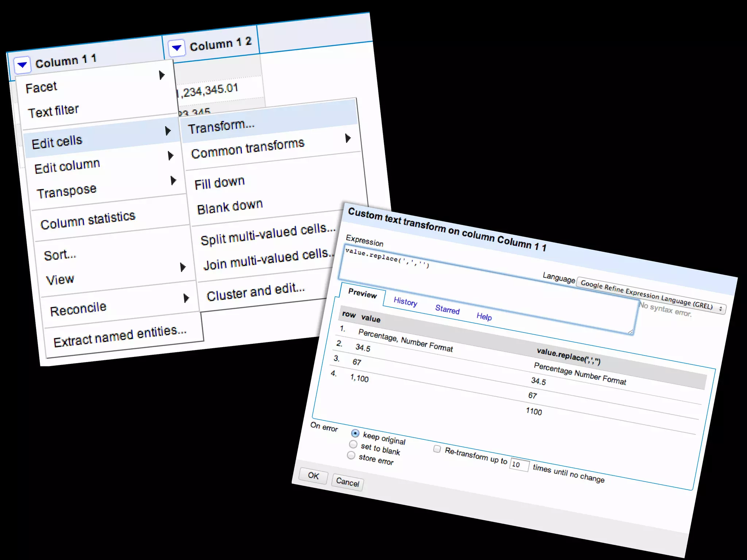Expand the Edit column submenu arrow
Viewport: 747px width, 560px height.
[170, 156]
